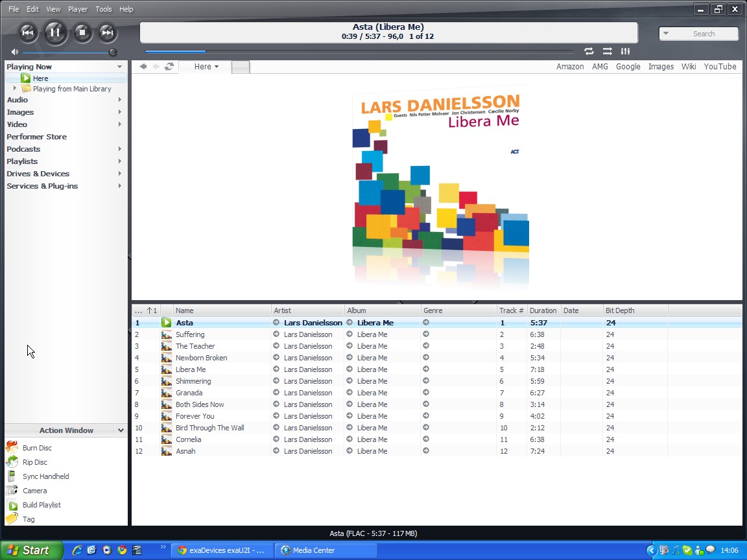Open the Edit menu
The width and height of the screenshot is (747, 560).
[33, 9]
